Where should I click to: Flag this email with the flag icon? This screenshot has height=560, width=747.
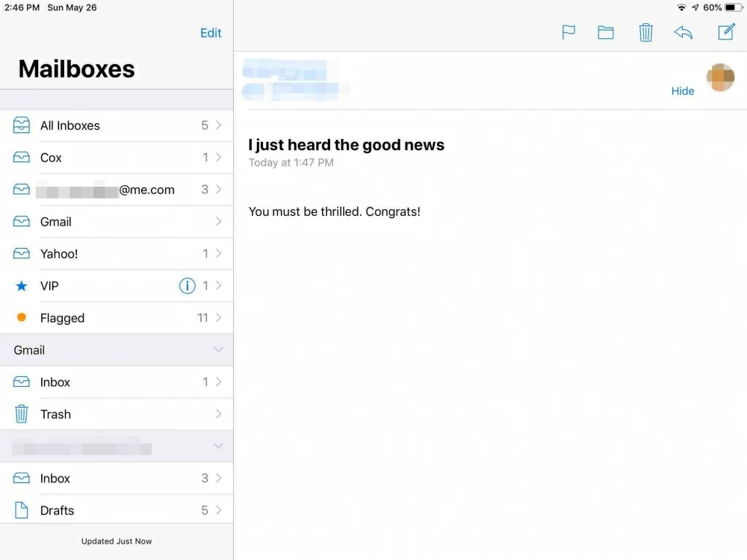568,32
